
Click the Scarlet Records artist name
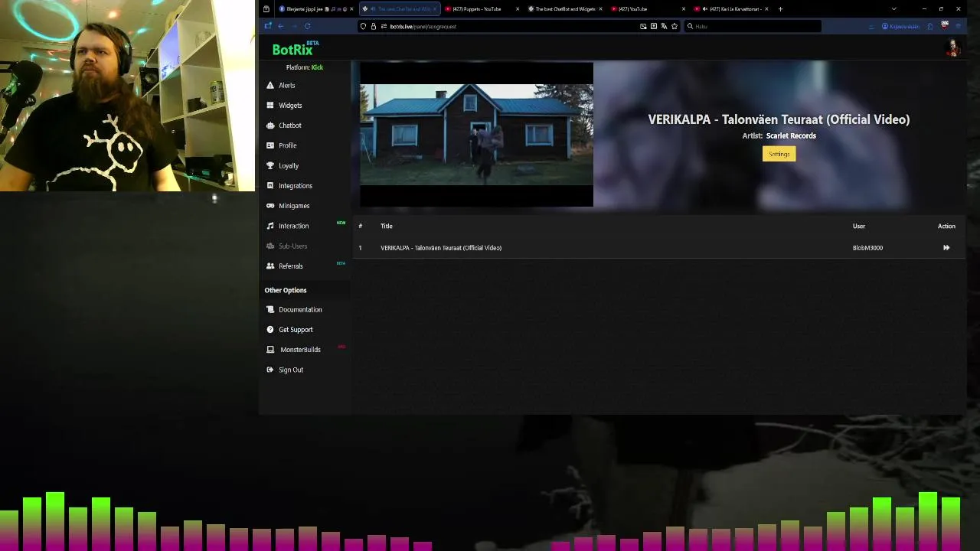click(791, 135)
